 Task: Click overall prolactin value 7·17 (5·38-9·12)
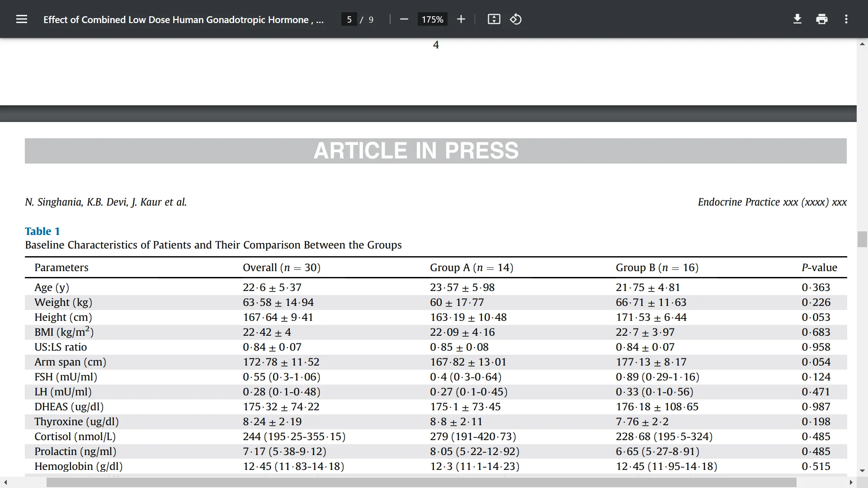[285, 451]
